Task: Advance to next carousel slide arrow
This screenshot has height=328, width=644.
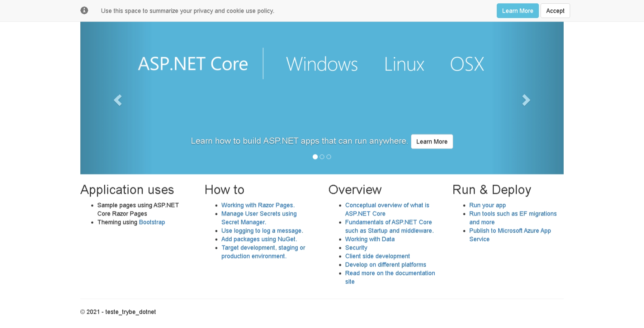Action: click(526, 100)
